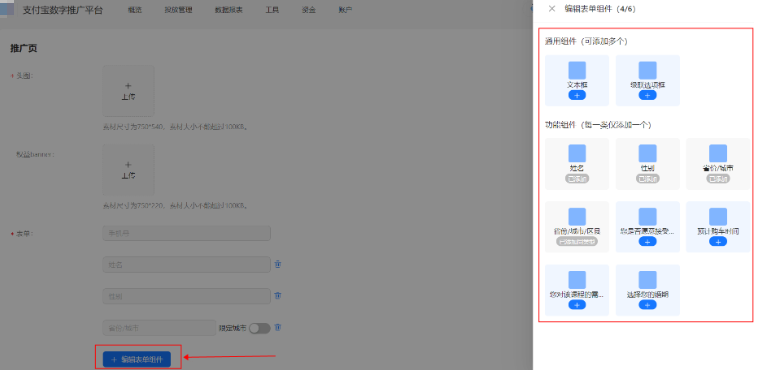This screenshot has height=371, width=775.
Task: Toggle the 限定城市 switch
Action: (259, 328)
